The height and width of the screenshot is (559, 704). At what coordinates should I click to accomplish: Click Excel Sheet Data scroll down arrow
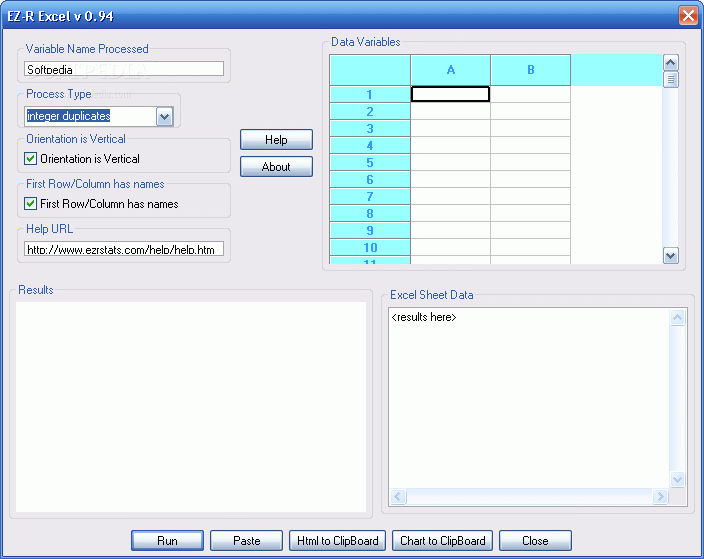point(677,480)
